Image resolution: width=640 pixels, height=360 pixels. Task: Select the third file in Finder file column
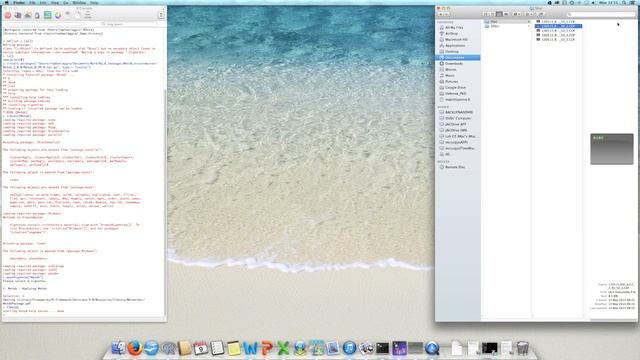[x=558, y=31]
